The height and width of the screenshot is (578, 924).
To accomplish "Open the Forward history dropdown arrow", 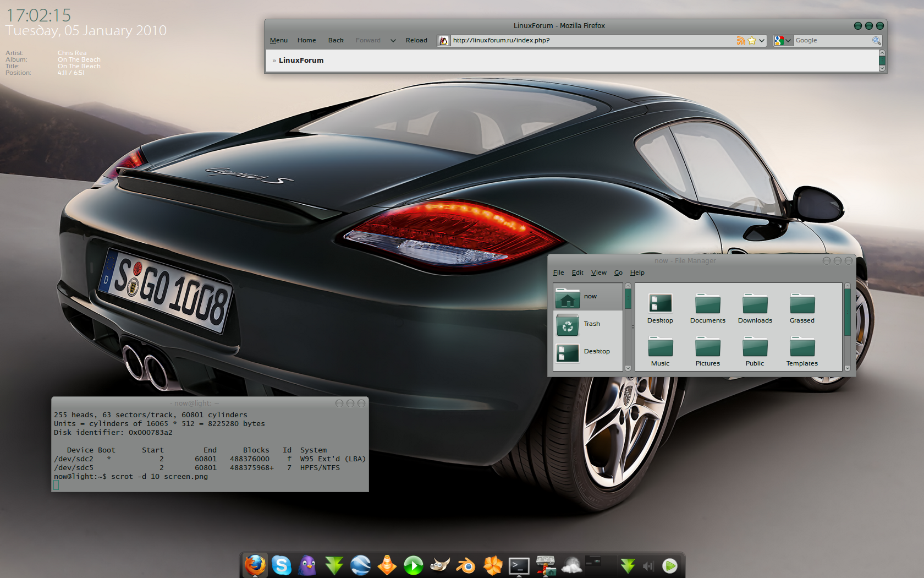I will tap(393, 40).
